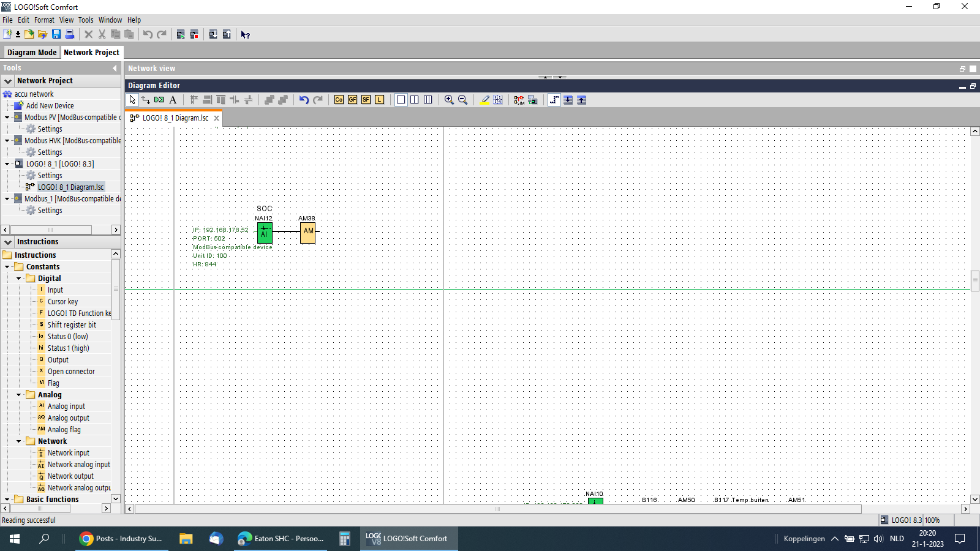
Task: Start simulation with the SIM icon
Action: click(519, 100)
